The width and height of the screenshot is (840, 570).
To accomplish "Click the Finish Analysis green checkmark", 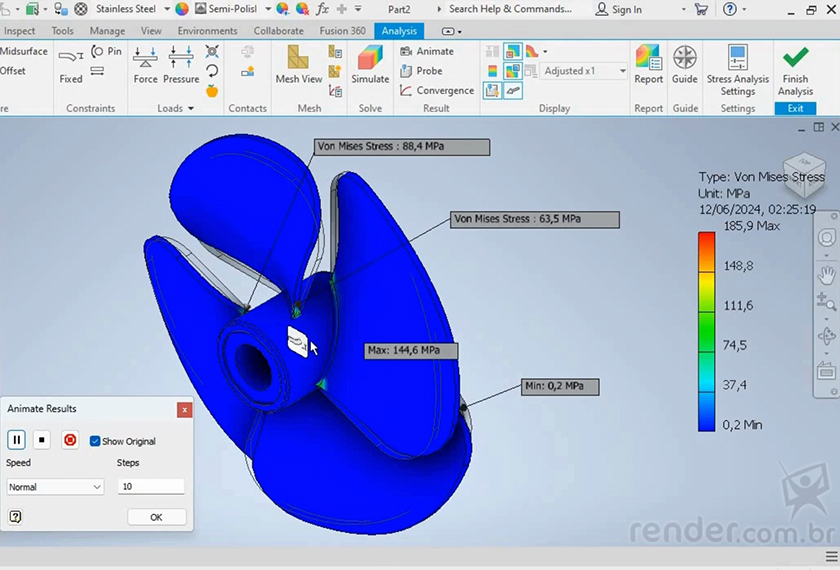I will tap(795, 66).
